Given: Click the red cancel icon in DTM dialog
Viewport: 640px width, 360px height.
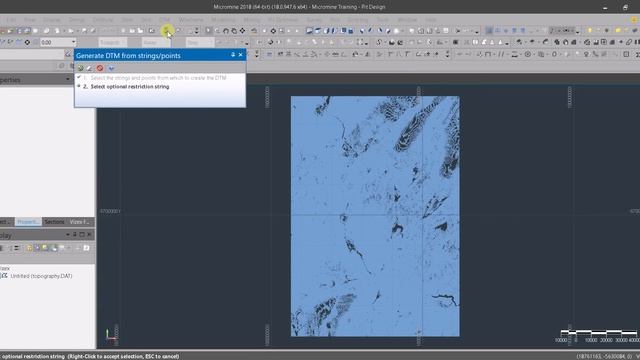Looking at the screenshot, I should 100,68.
